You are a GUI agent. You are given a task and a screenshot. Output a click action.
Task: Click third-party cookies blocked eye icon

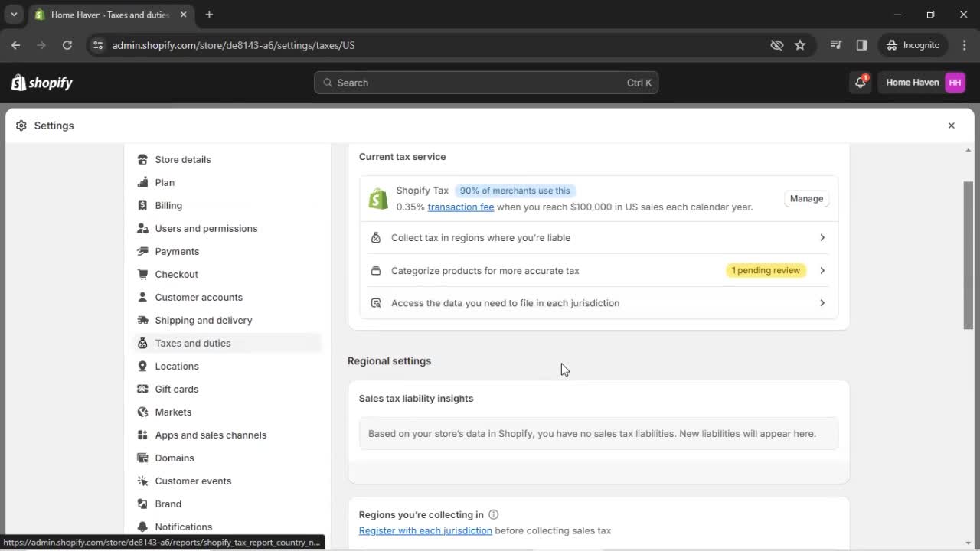point(777,45)
